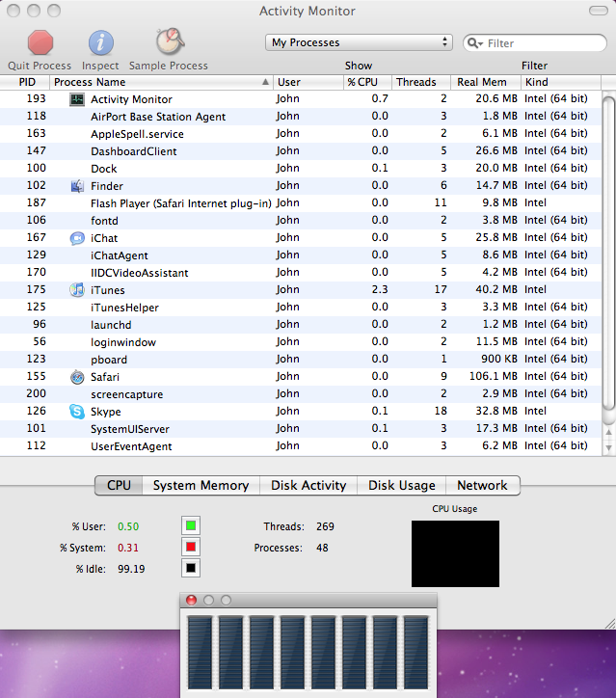The height and width of the screenshot is (698, 616).
Task: Click the magnifier icon in Filter field
Action: point(474,43)
